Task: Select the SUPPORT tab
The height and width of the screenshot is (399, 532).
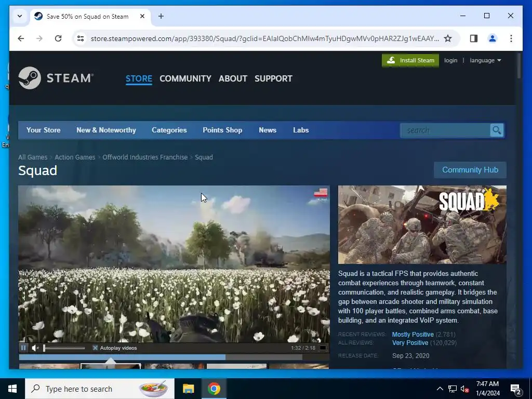Action: [x=273, y=79]
